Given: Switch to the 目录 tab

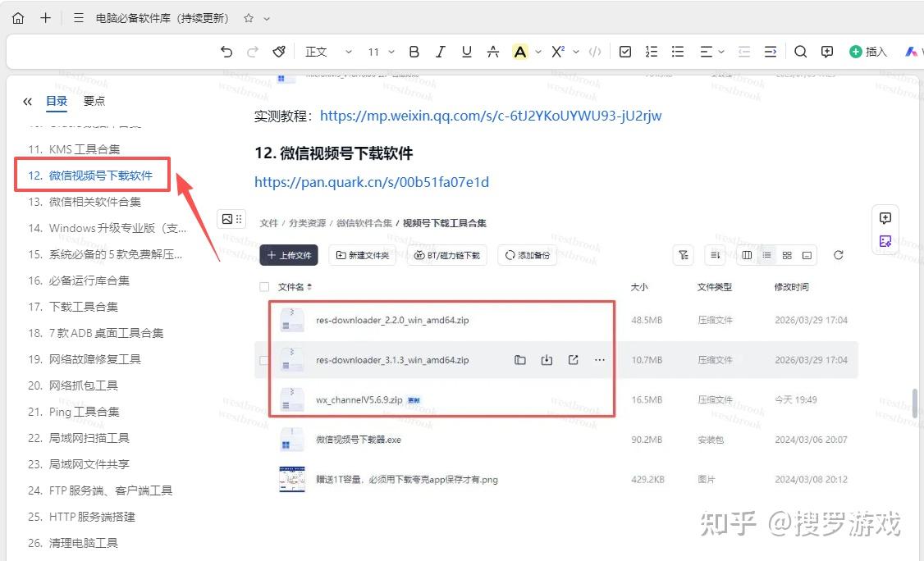Looking at the screenshot, I should point(57,101).
